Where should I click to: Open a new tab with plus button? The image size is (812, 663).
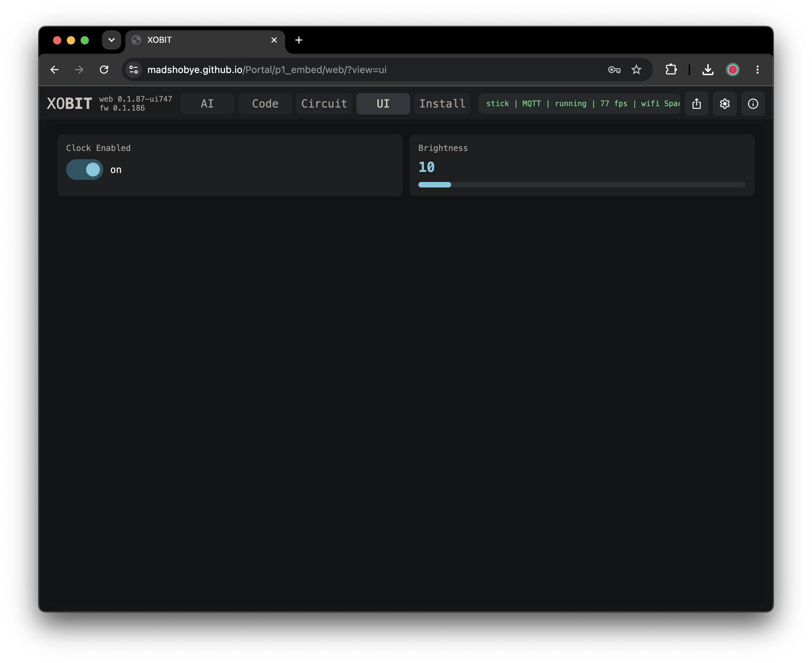299,40
